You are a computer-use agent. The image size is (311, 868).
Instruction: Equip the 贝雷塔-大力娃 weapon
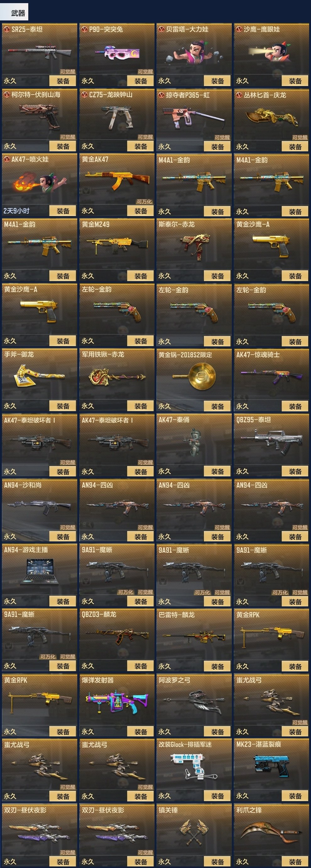pos(217,81)
